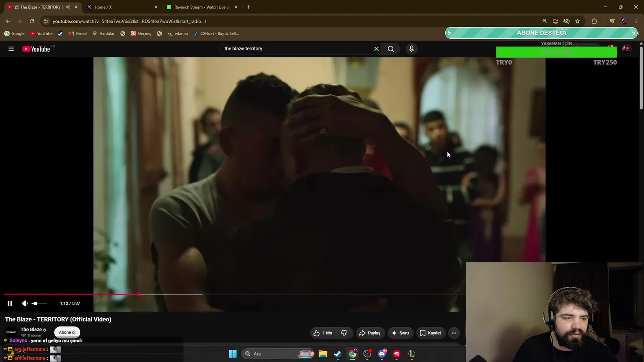The height and width of the screenshot is (362, 644).
Task: Adjust the video volume slider
Action: point(38,303)
